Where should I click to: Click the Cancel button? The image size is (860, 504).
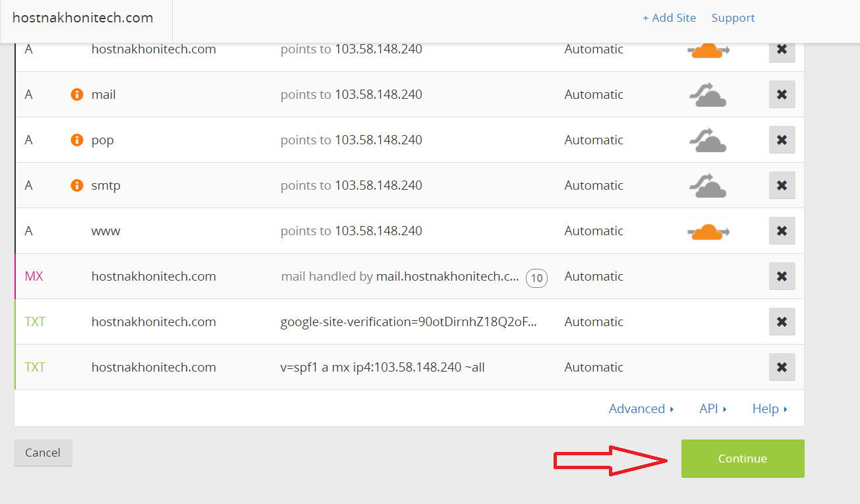(x=43, y=453)
